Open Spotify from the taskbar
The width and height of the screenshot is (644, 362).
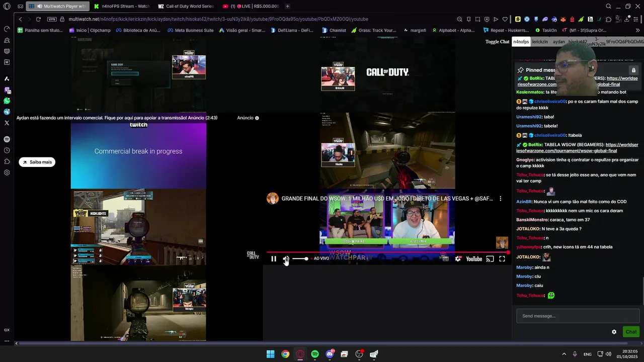click(314, 354)
